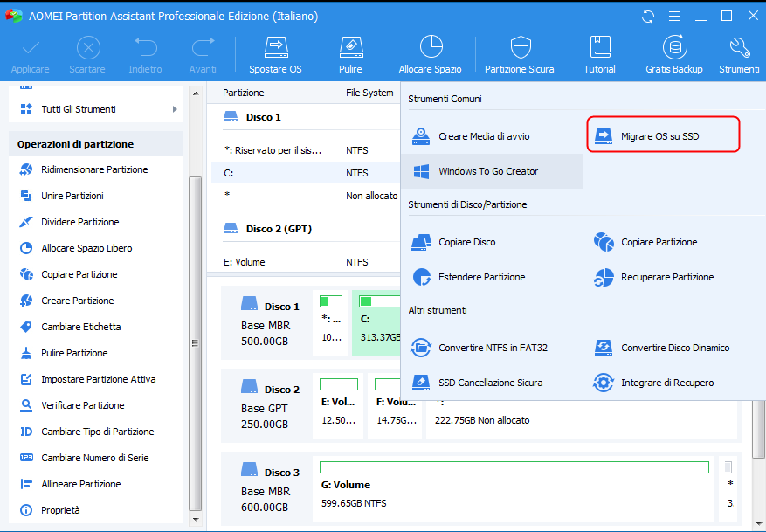Select the F: Volume 14.75G partition block
This screenshot has width=766, height=532.
point(395,406)
